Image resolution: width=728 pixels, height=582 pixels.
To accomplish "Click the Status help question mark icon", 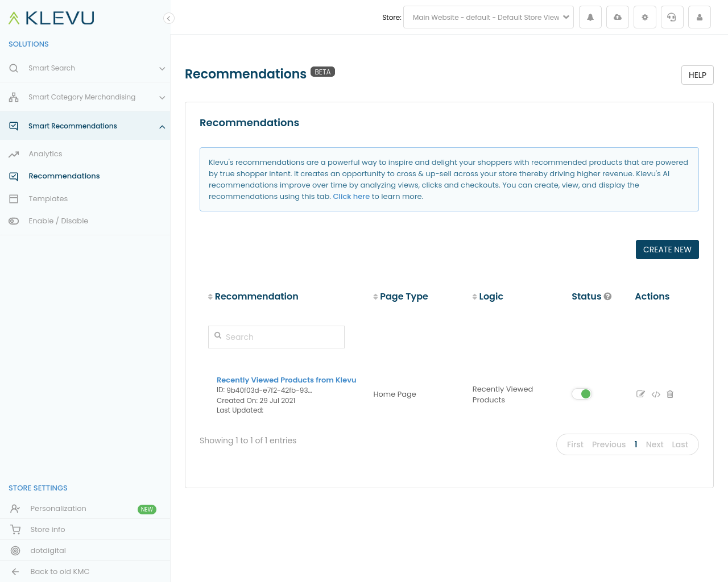I will pos(608,297).
